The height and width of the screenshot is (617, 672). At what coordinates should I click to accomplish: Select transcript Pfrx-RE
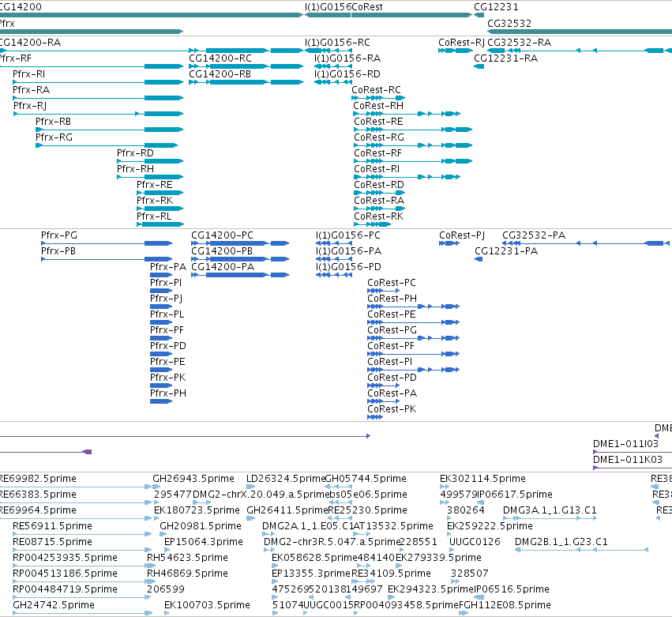click(x=160, y=193)
